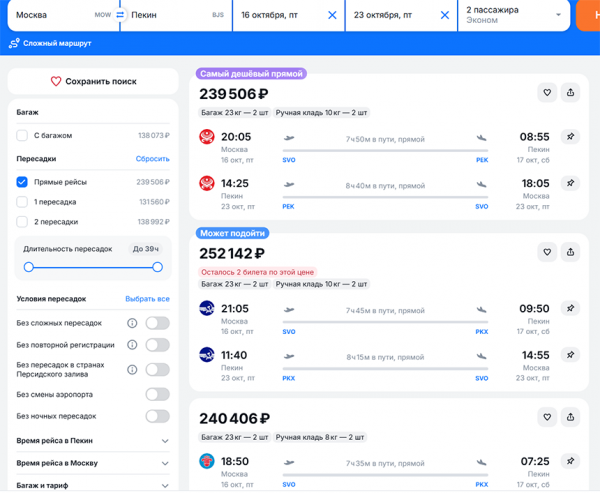Check the 2 пересадки checkbox
Screen dimensions: 600x493
click(22, 222)
